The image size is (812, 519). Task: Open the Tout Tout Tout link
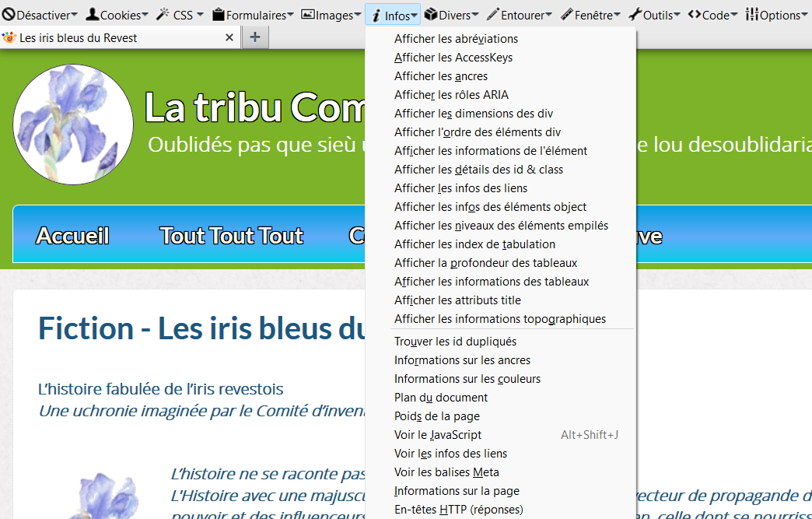[x=231, y=236]
